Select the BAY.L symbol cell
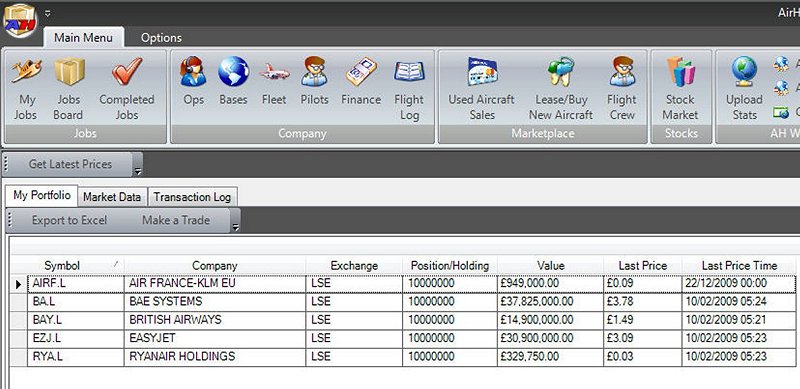800x389 pixels. [x=76, y=320]
